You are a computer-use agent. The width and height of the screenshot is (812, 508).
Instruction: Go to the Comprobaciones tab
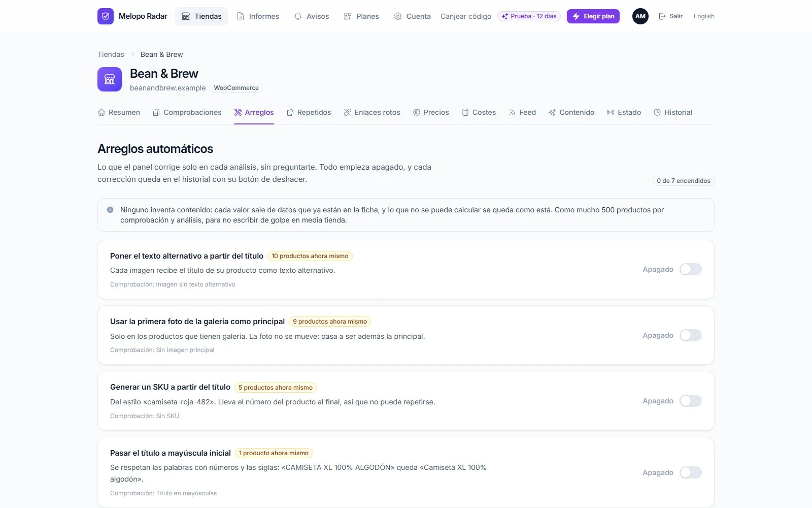pos(187,112)
